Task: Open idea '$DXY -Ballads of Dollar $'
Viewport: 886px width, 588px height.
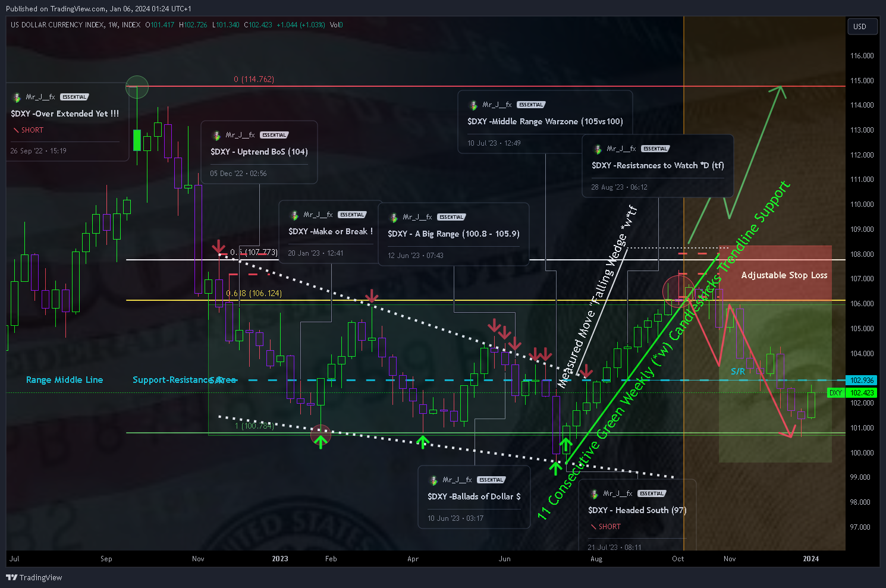Action: pyautogui.click(x=474, y=496)
